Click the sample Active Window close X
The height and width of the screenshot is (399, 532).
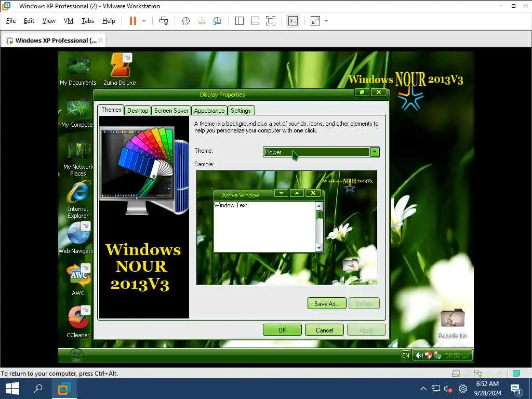coord(313,193)
